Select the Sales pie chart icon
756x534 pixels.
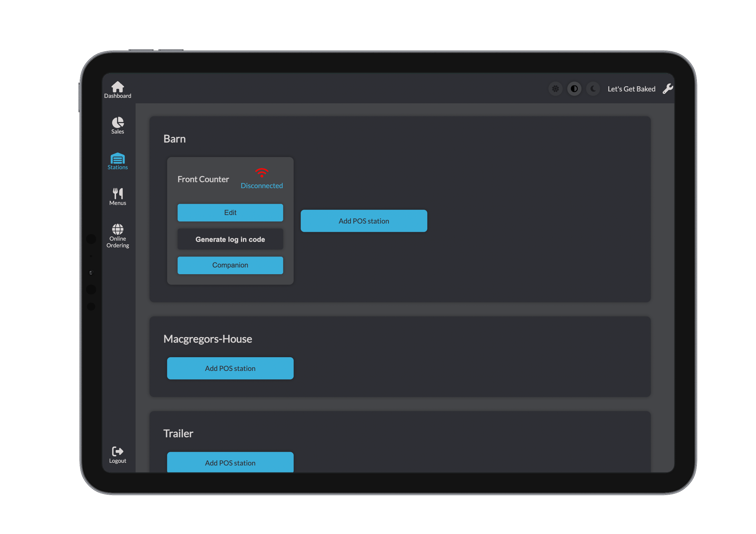coord(117,125)
